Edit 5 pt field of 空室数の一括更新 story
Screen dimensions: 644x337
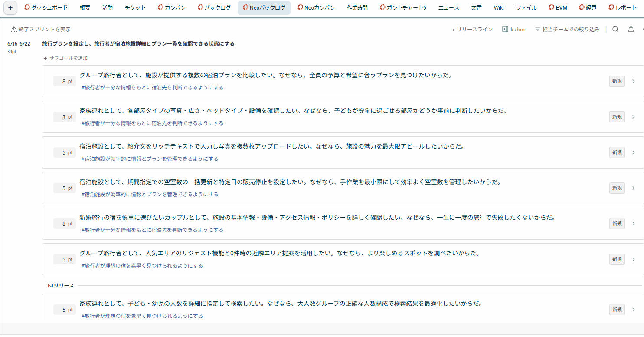(x=65, y=188)
